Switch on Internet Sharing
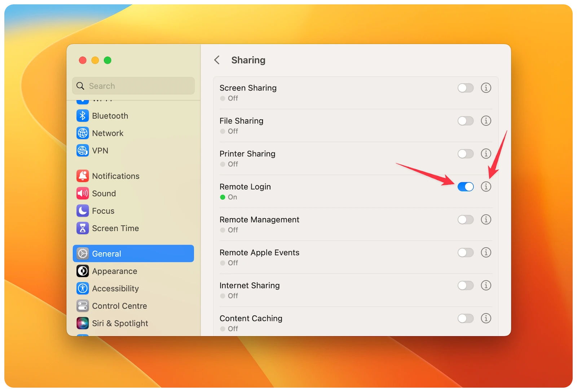The height and width of the screenshot is (392, 577). (466, 285)
